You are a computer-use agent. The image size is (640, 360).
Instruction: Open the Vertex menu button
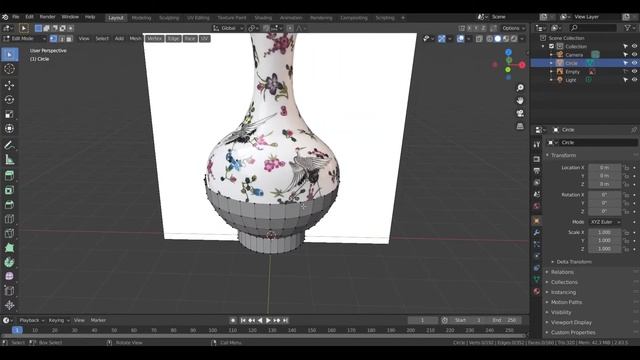click(154, 38)
